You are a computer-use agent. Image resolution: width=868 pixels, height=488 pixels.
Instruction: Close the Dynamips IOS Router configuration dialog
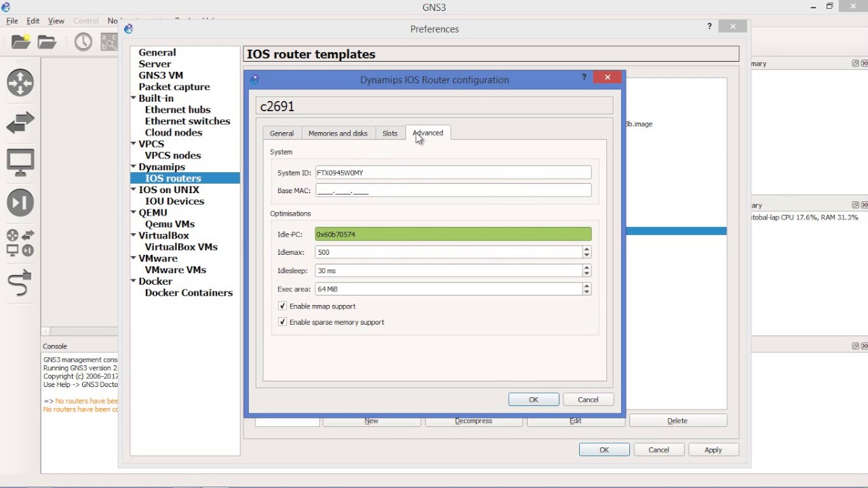tap(607, 77)
